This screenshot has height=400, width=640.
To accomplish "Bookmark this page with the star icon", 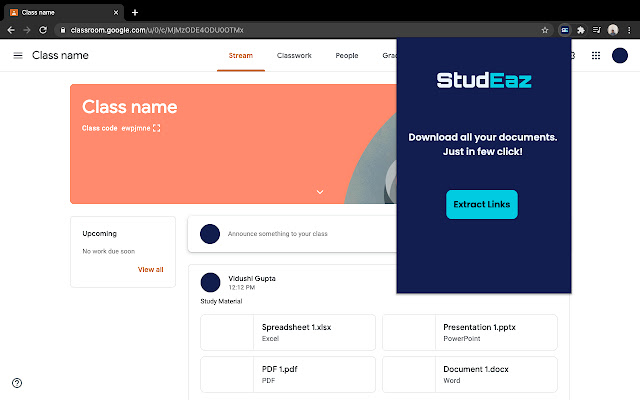I will pyautogui.click(x=544, y=30).
